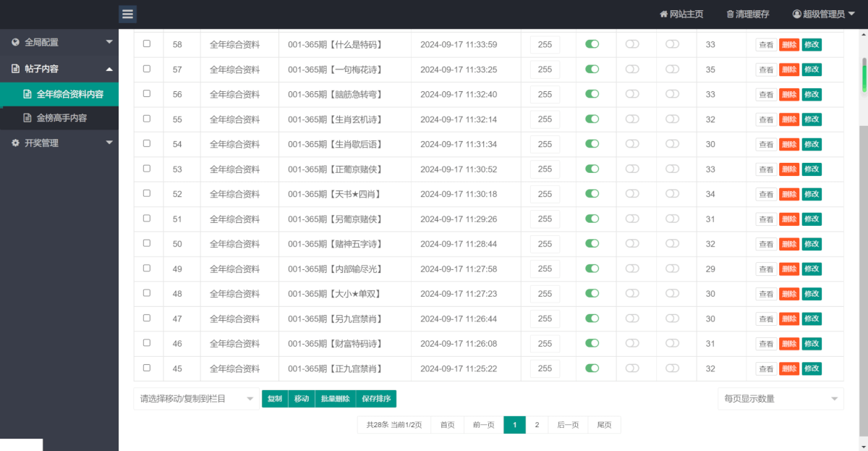Click the globe icon beside 全局配置

(x=16, y=43)
